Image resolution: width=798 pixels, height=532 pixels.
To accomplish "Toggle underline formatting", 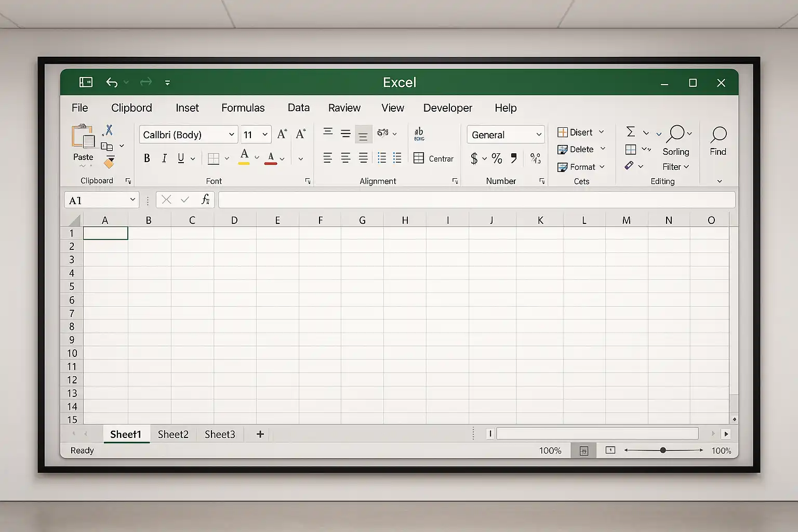I will click(181, 158).
